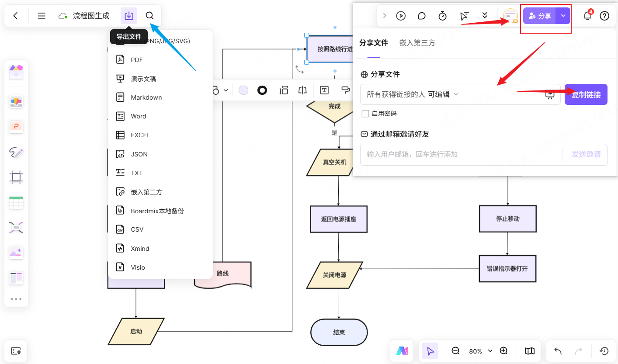Open notifications bell icon
This screenshot has height=364, width=618.
pos(587,16)
